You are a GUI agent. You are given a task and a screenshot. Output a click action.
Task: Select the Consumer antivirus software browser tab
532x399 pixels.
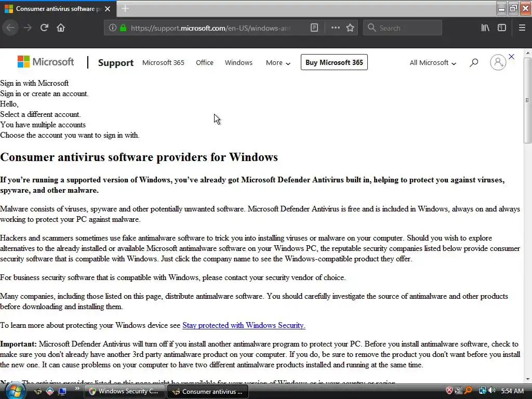tap(58, 9)
